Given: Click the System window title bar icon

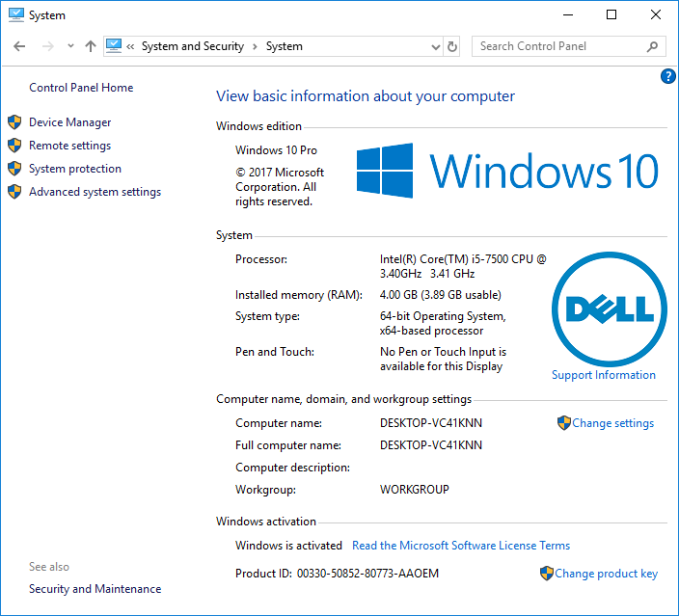Looking at the screenshot, I should [16, 14].
